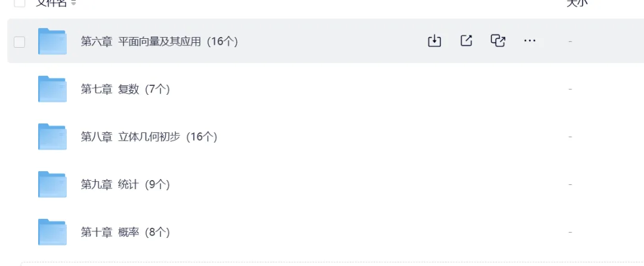Open folder 第六章 平面向量及其应用 (16个)

point(159,41)
